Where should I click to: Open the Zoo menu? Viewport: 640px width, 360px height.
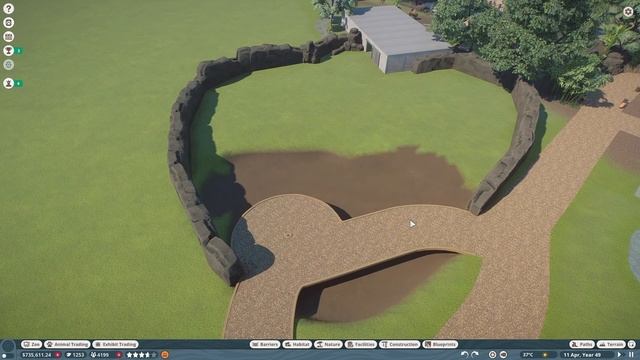coord(31,344)
